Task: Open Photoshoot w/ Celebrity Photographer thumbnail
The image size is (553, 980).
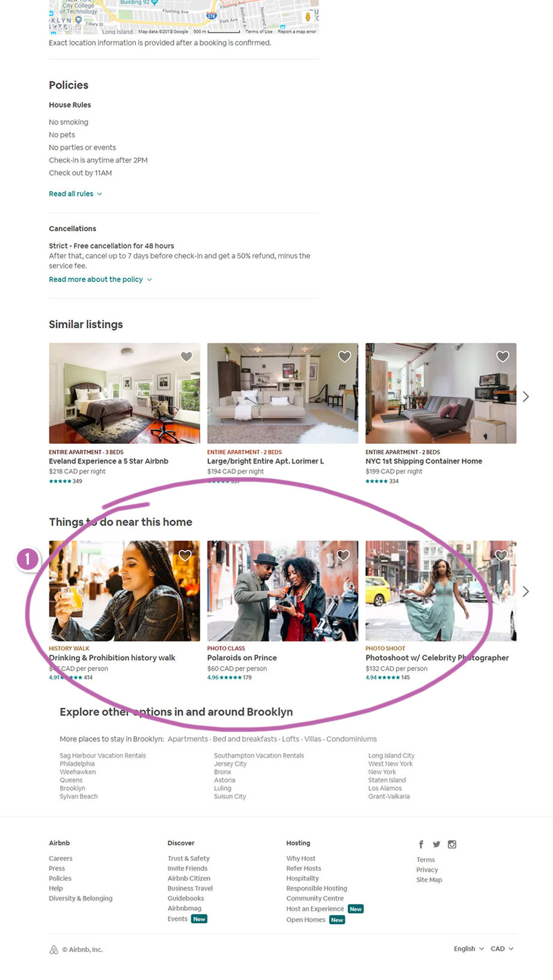Action: click(x=441, y=590)
